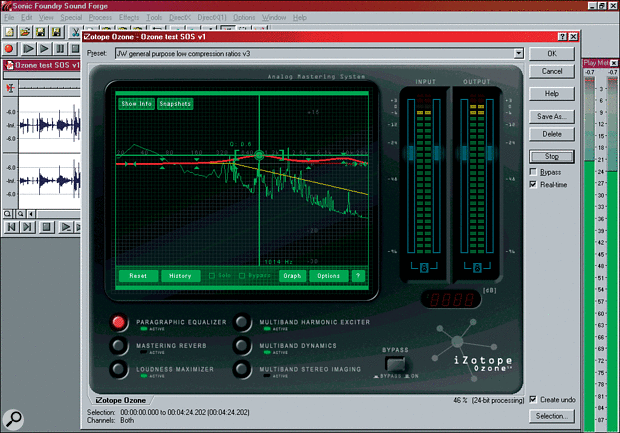The width and height of the screenshot is (620, 433).
Task: Click the Stop square transport button in toolbar
Action: click(75, 49)
